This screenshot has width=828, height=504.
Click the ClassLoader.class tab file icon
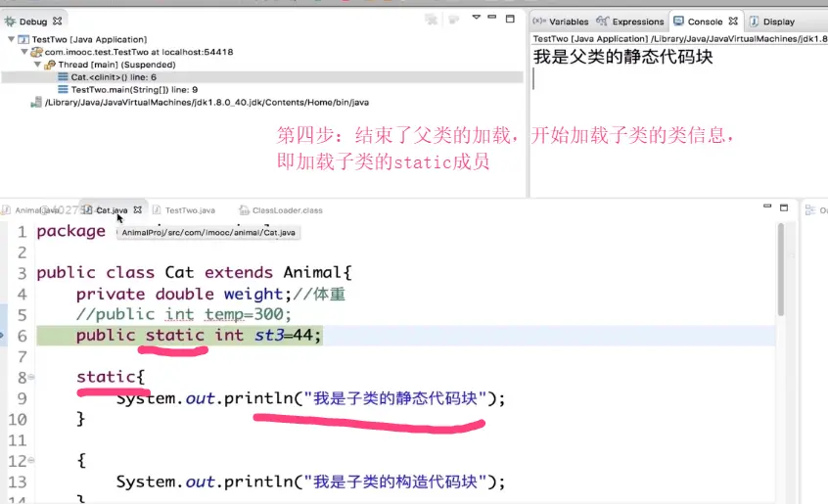click(x=244, y=210)
